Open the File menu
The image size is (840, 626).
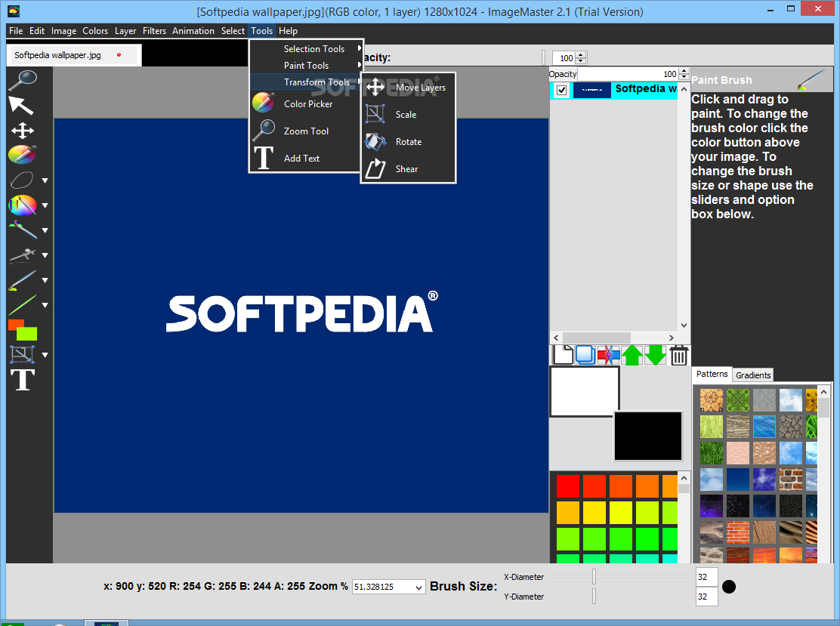(16, 30)
